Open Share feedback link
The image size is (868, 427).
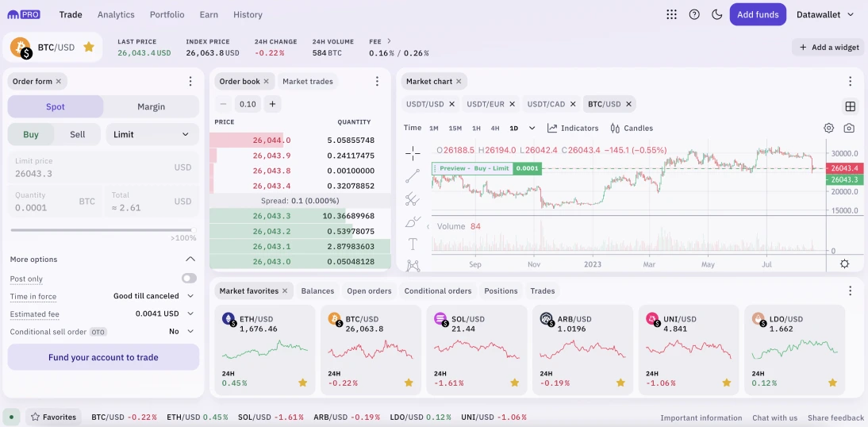[836, 417]
